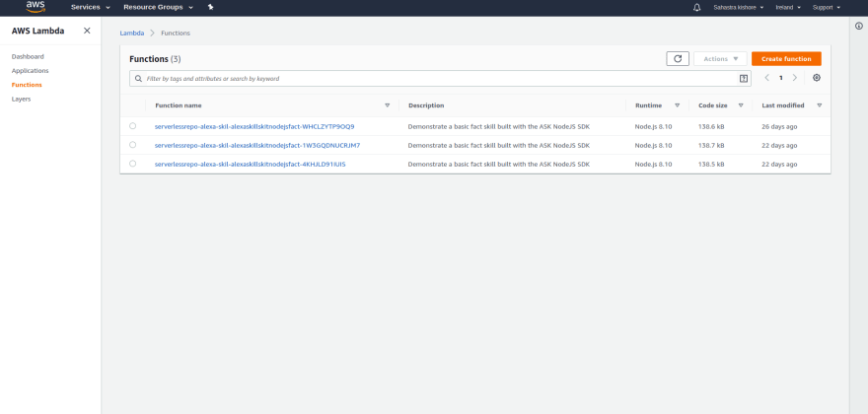Select Functions in sidebar
Screen dimensions: 868x414
(27, 85)
